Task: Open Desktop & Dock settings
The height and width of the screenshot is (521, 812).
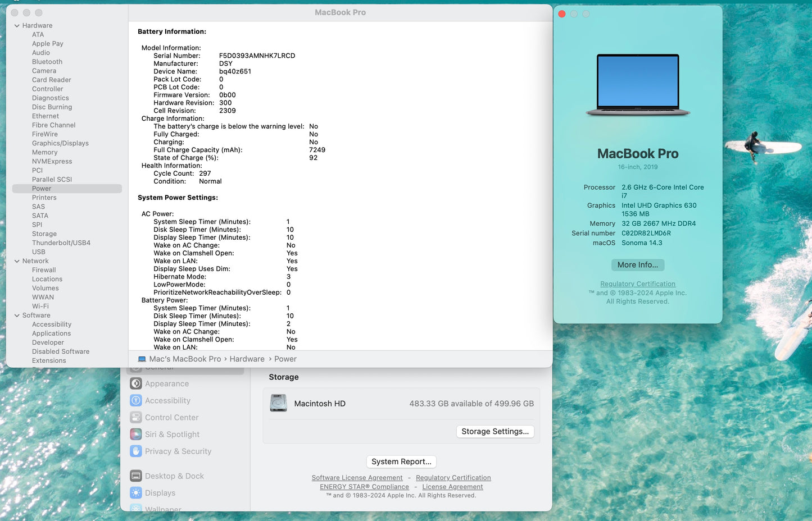Action: coord(174,476)
